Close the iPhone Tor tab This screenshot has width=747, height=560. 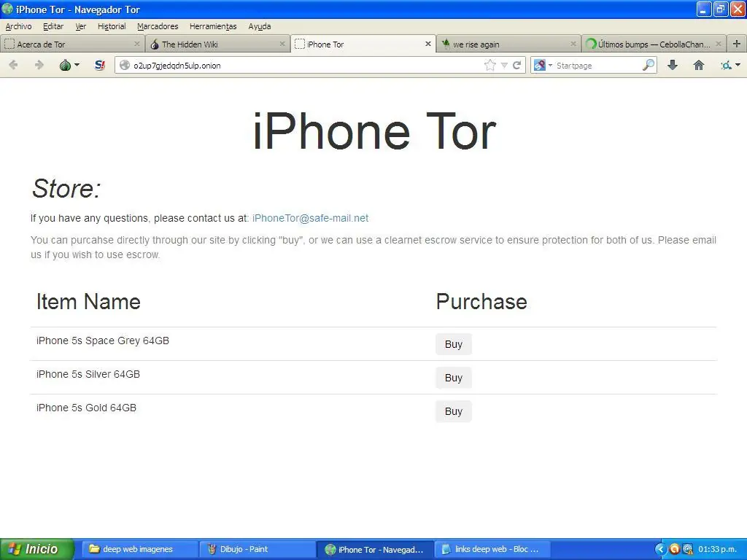click(427, 44)
